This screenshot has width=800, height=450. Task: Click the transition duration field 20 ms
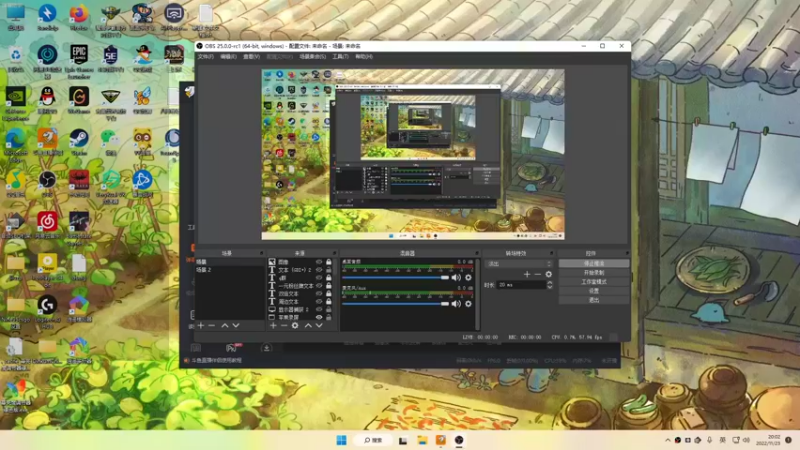tap(521, 285)
